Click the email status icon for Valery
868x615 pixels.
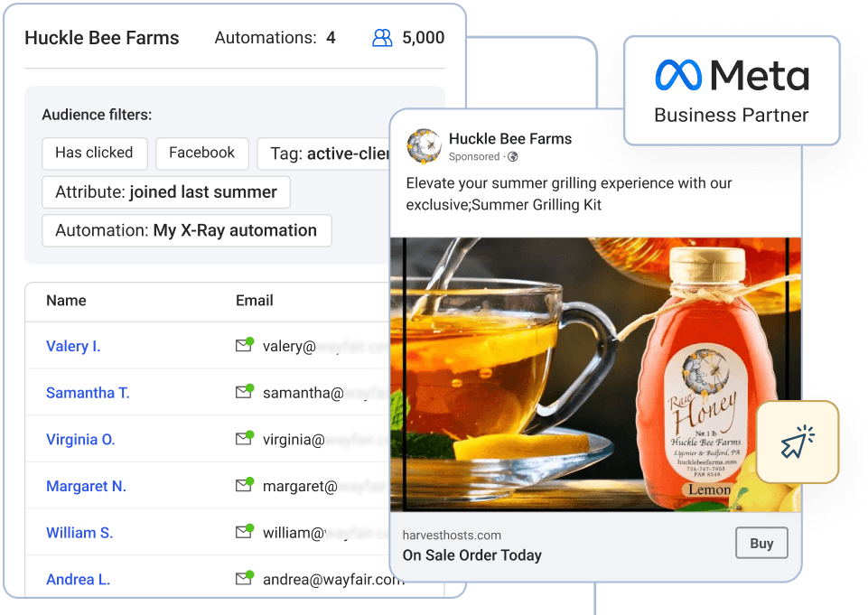(x=244, y=344)
